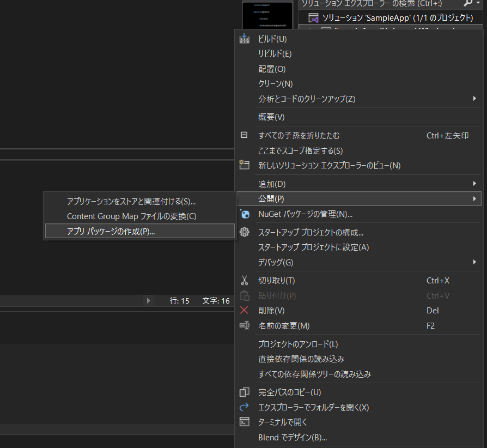Click the search magnifier in Solution Explorer
This screenshot has width=487, height=448.
(x=467, y=3)
